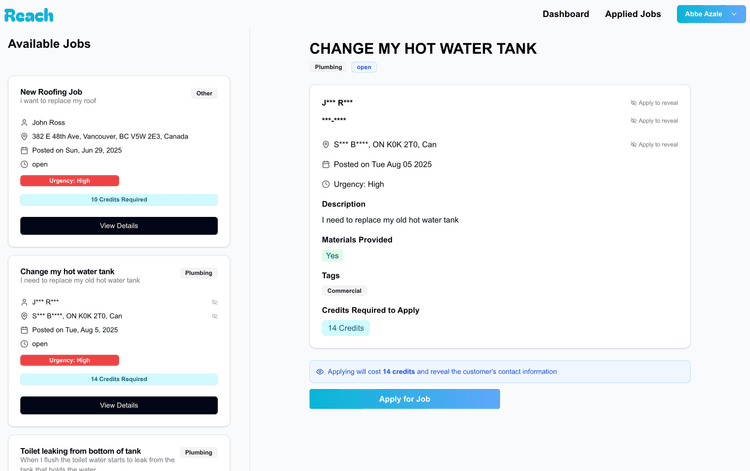Viewport: 750px width, 471px height.
Task: Click the eye icon in the credits notice banner
Action: pyautogui.click(x=320, y=372)
